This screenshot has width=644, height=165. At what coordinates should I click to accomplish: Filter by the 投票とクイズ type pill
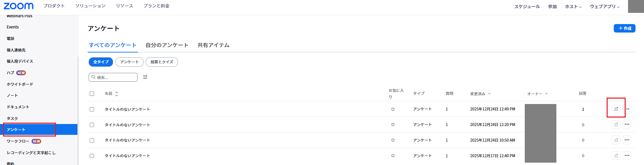tap(162, 62)
